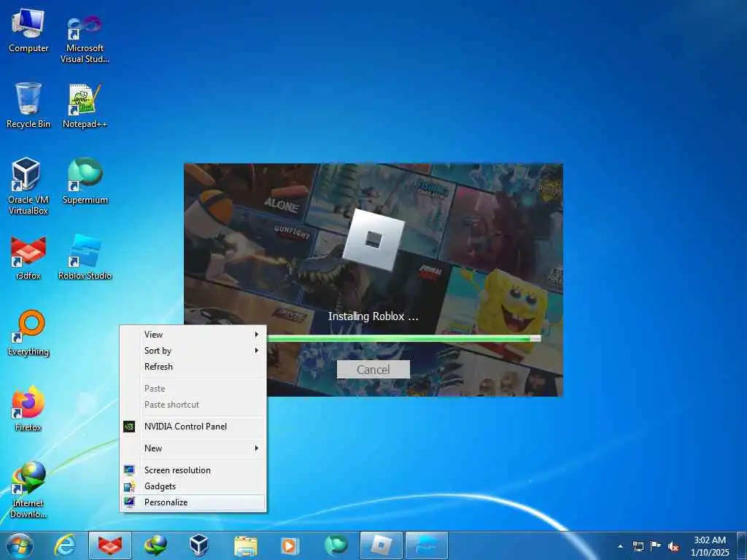Expand the Sort by submenu
The image size is (747, 560).
point(193,351)
